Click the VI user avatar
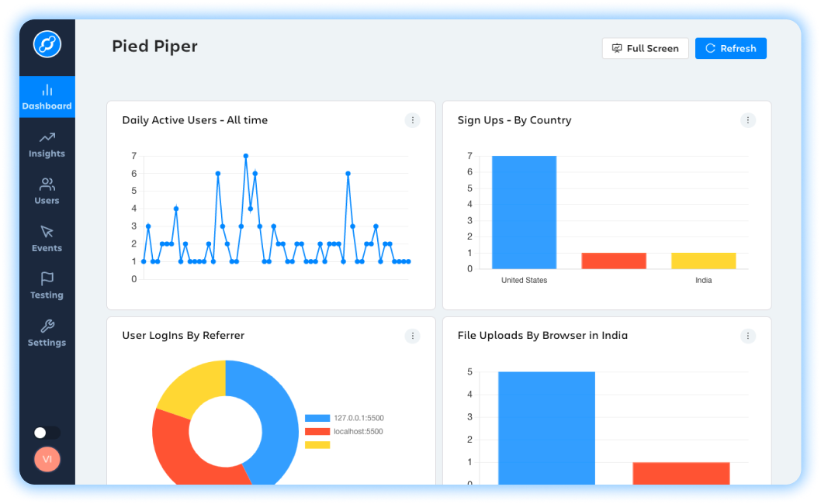The width and height of the screenshot is (821, 504). [47, 459]
